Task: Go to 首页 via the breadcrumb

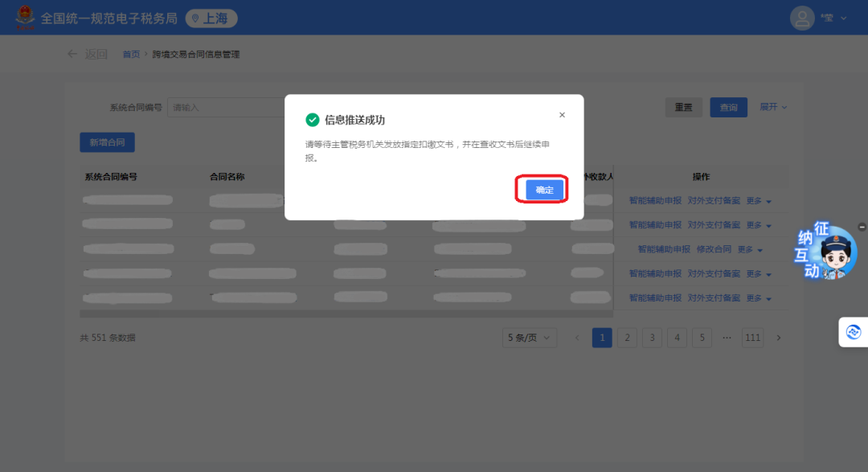Action: [131, 54]
